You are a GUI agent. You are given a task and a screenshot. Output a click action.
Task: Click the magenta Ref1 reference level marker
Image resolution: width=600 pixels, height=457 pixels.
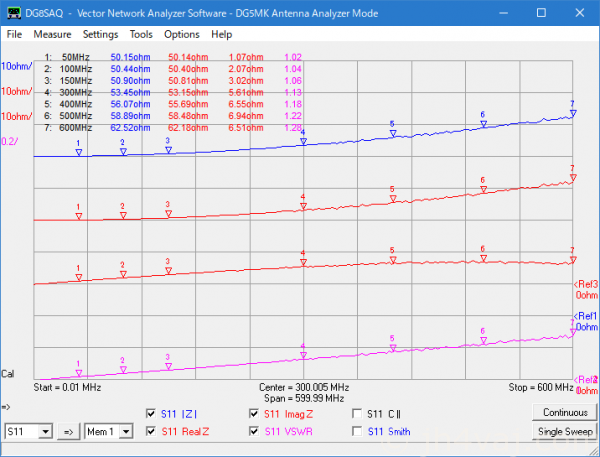584,321
